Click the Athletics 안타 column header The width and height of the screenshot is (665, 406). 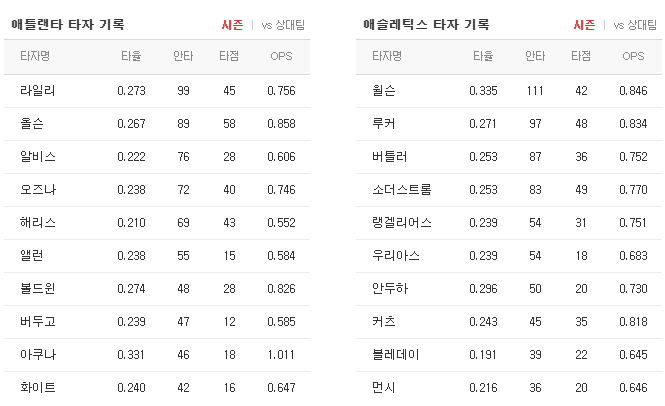point(535,56)
